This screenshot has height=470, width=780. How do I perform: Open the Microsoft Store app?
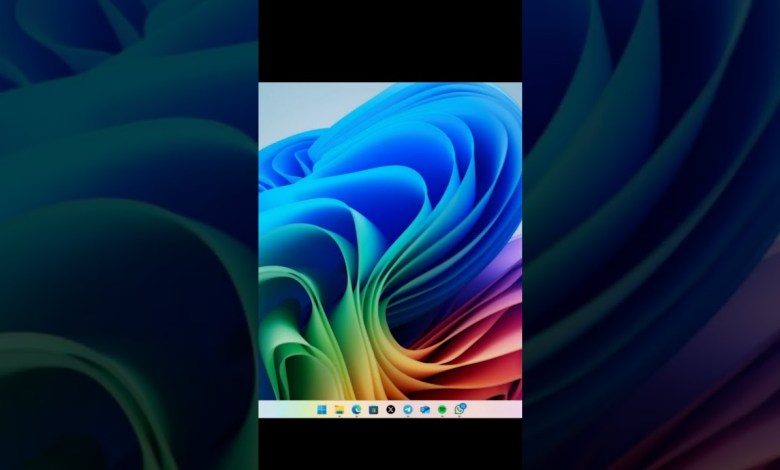click(373, 409)
